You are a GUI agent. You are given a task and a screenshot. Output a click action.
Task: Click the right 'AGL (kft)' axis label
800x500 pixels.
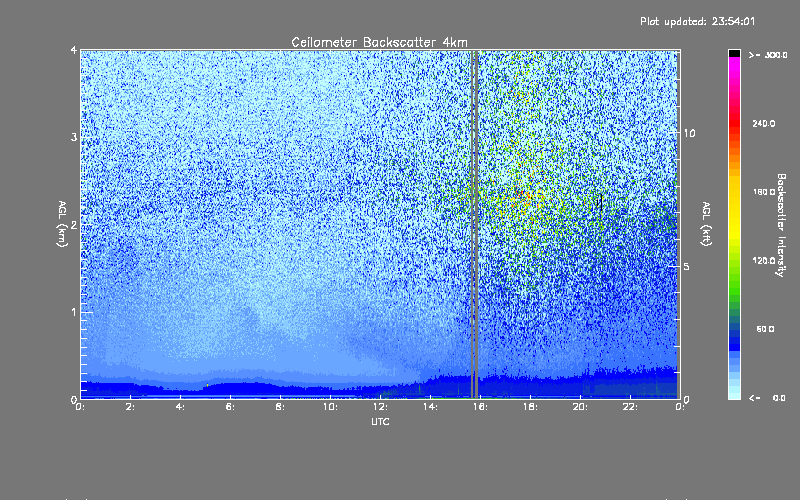pyautogui.click(x=707, y=223)
